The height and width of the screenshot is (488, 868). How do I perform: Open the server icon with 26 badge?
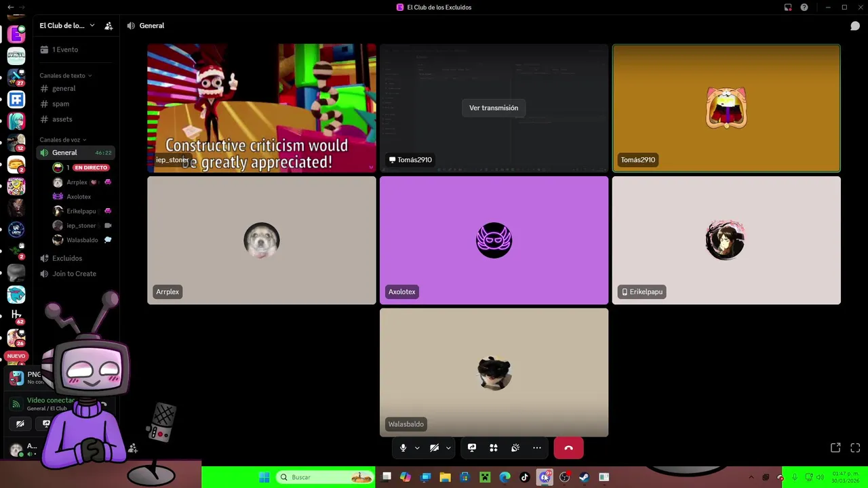[16, 338]
